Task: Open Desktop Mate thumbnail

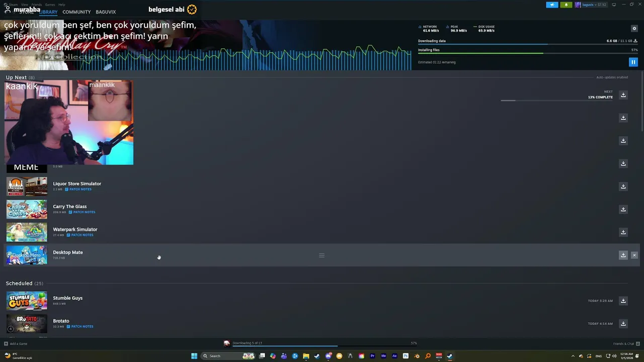Action: [27, 255]
